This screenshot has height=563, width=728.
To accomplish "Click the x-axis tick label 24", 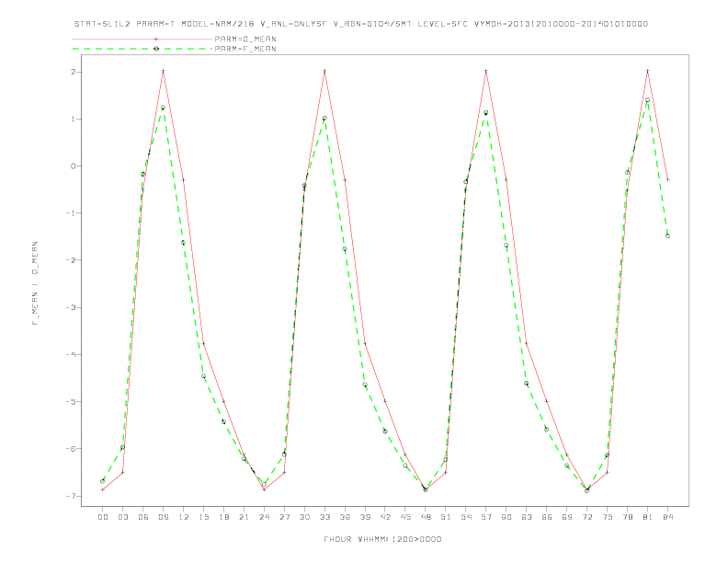I will 264,517.
